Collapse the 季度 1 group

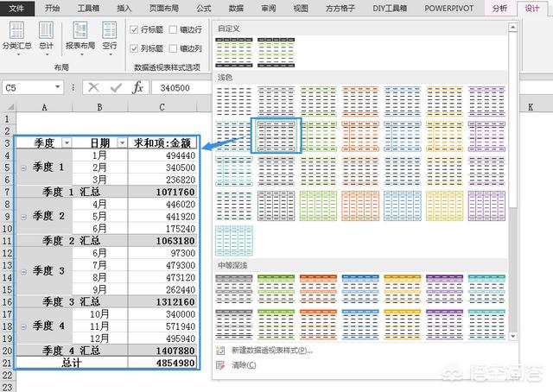click(24, 168)
